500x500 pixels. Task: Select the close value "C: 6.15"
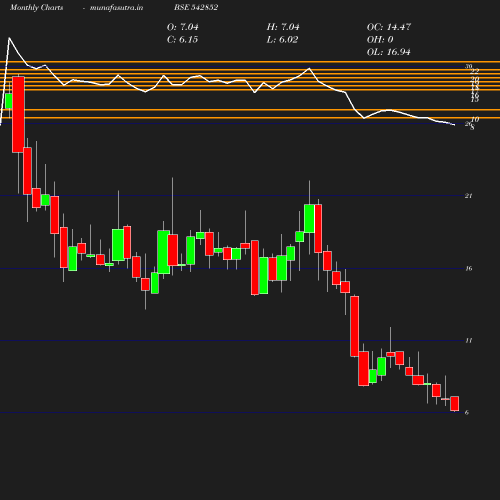coord(182,39)
